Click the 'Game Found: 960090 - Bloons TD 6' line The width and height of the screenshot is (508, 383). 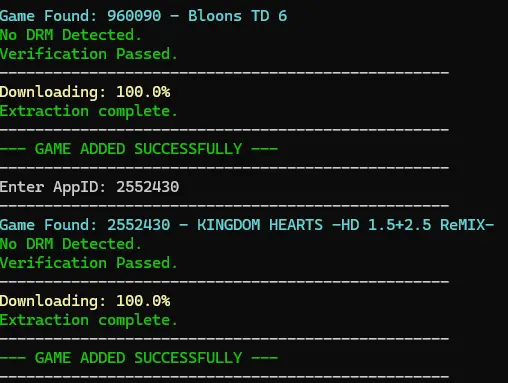pos(143,16)
